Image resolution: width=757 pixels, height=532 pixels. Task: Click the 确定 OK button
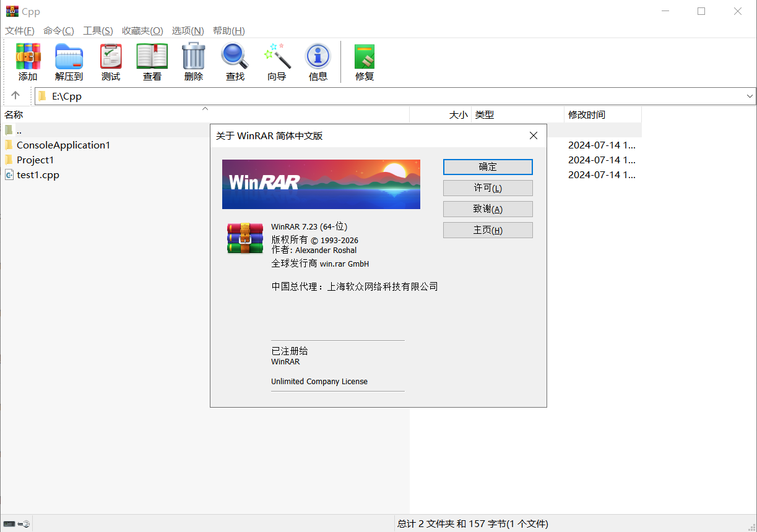point(488,167)
